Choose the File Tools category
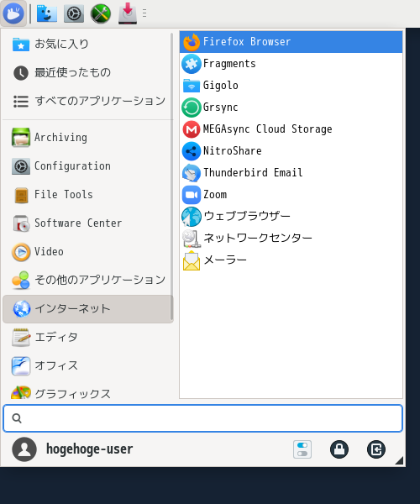 click(x=87, y=195)
